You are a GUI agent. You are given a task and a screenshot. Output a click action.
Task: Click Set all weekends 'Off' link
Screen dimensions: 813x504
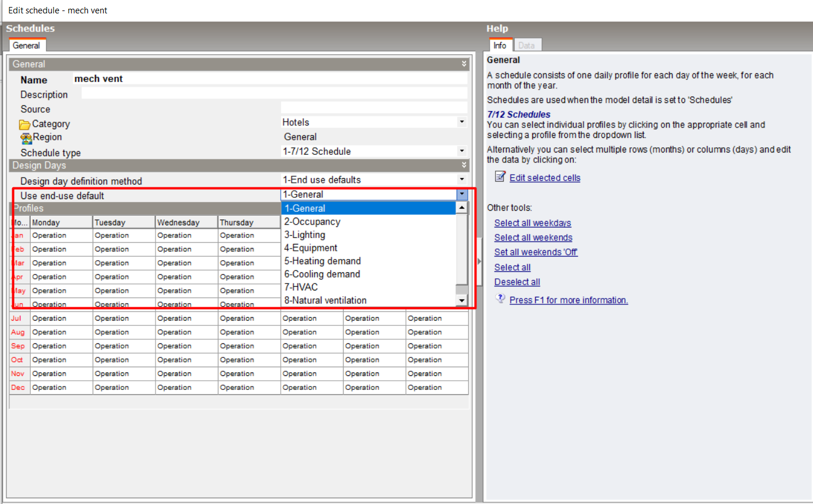[x=536, y=252]
